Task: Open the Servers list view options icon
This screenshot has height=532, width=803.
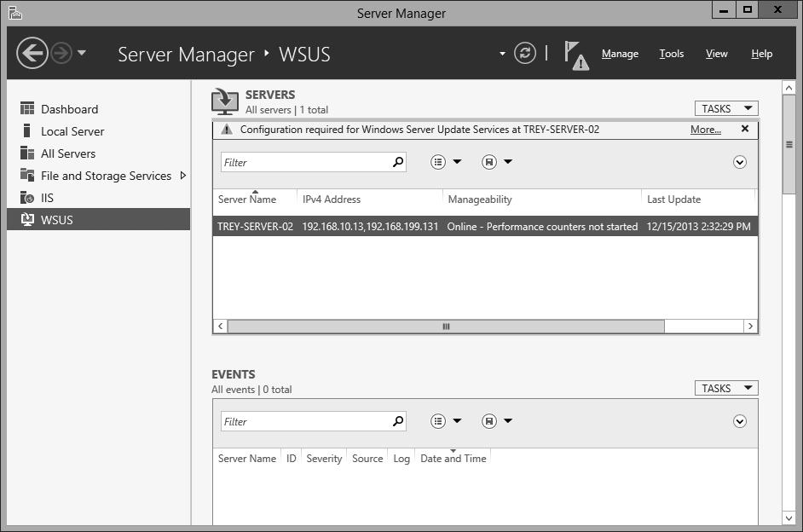Action: 438,162
